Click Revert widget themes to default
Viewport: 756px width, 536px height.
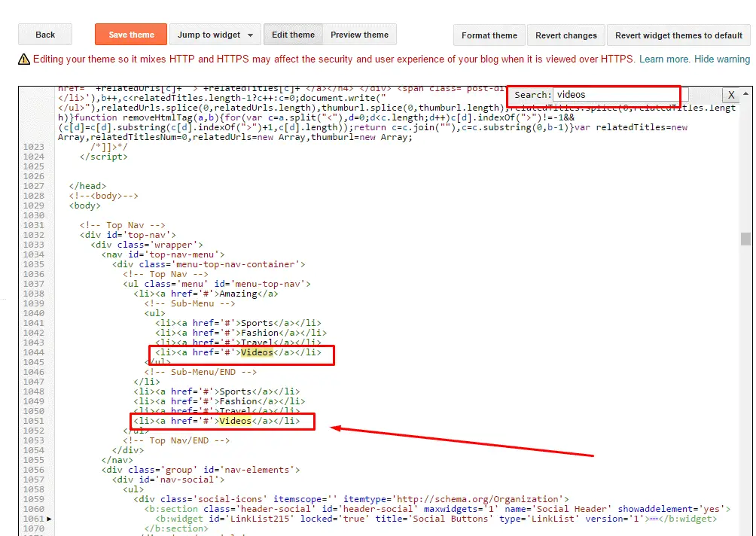click(x=679, y=35)
